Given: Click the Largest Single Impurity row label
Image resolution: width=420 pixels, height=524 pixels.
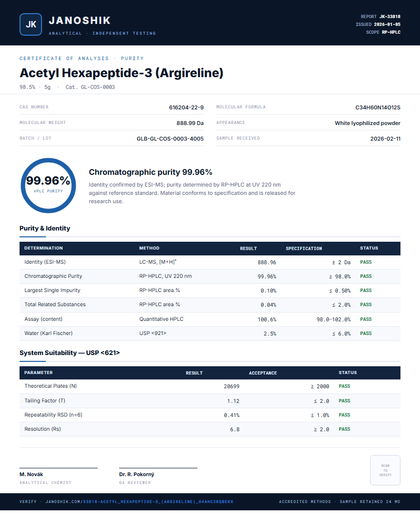Looking at the screenshot, I should click(52, 290).
